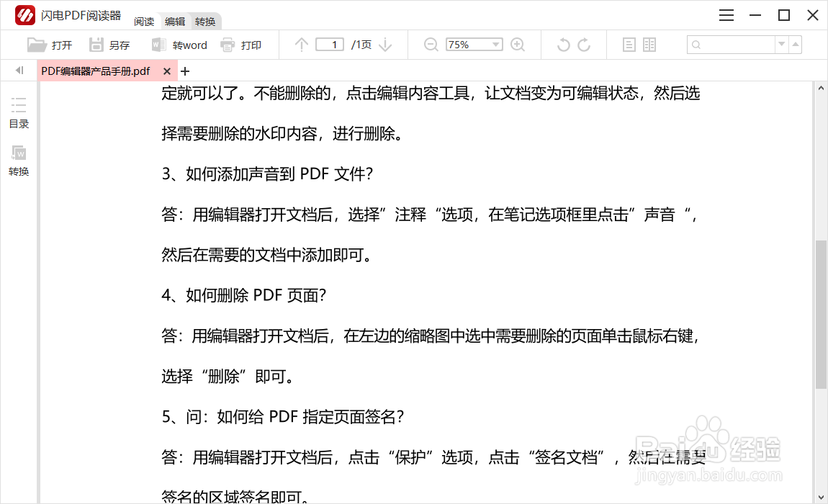Open the hamburger menu
This screenshot has width=828, height=504.
click(726, 14)
